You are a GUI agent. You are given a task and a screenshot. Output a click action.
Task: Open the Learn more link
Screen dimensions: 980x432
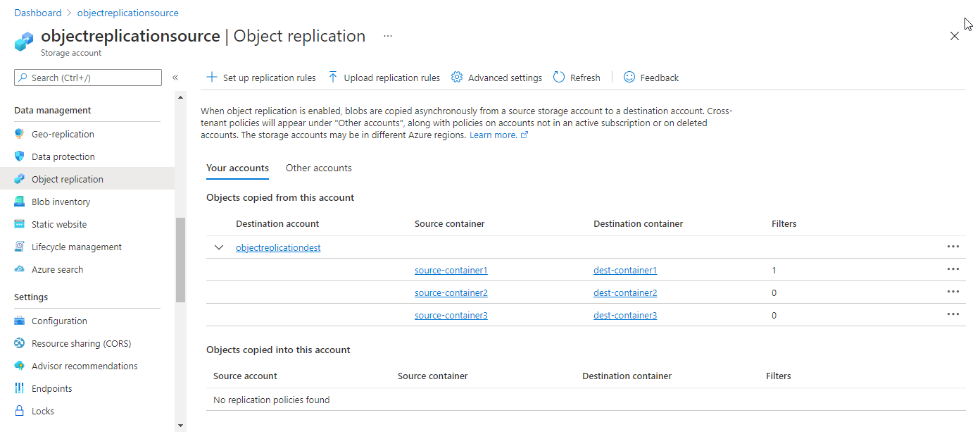(x=494, y=134)
